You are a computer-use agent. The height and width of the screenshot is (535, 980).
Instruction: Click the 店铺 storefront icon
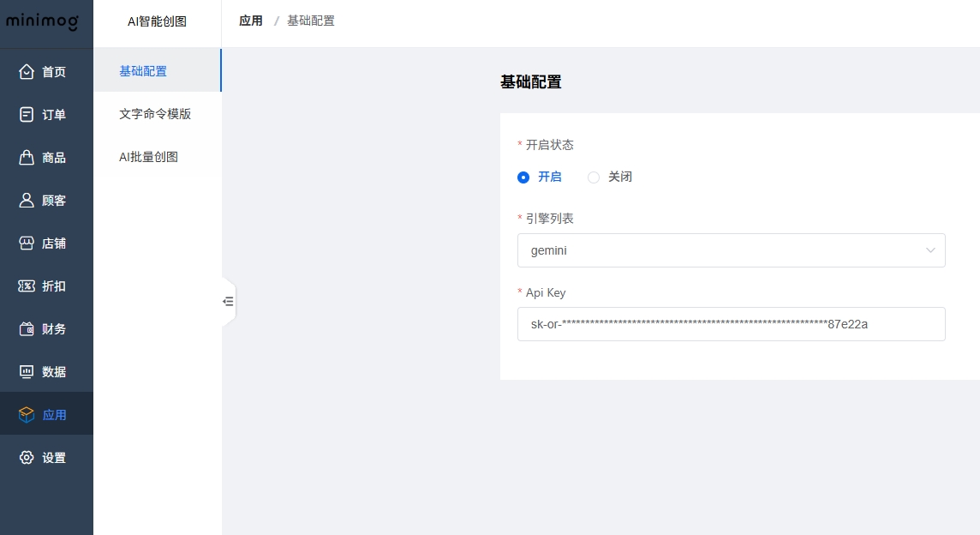click(27, 243)
